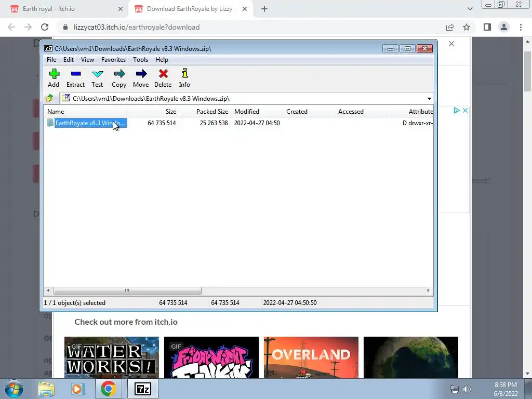Open the File menu
Image resolution: width=532 pixels, height=399 pixels.
51,60
